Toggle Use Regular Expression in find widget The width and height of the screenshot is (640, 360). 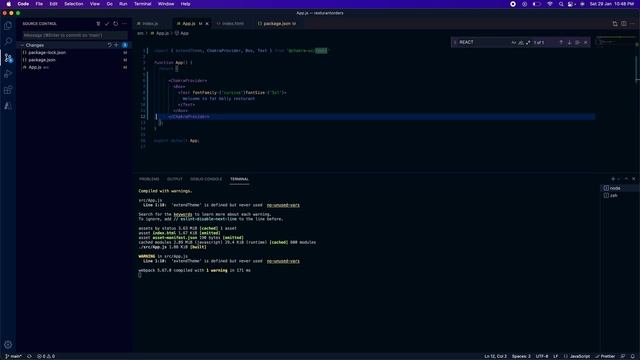(x=528, y=42)
